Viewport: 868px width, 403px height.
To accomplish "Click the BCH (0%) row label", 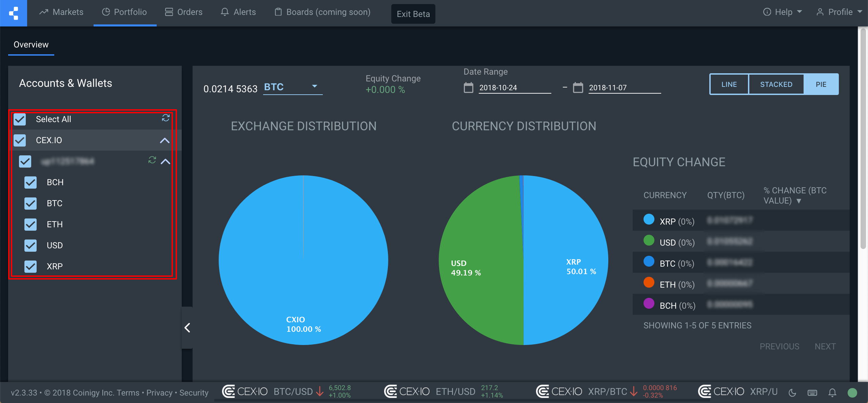I will point(677,306).
